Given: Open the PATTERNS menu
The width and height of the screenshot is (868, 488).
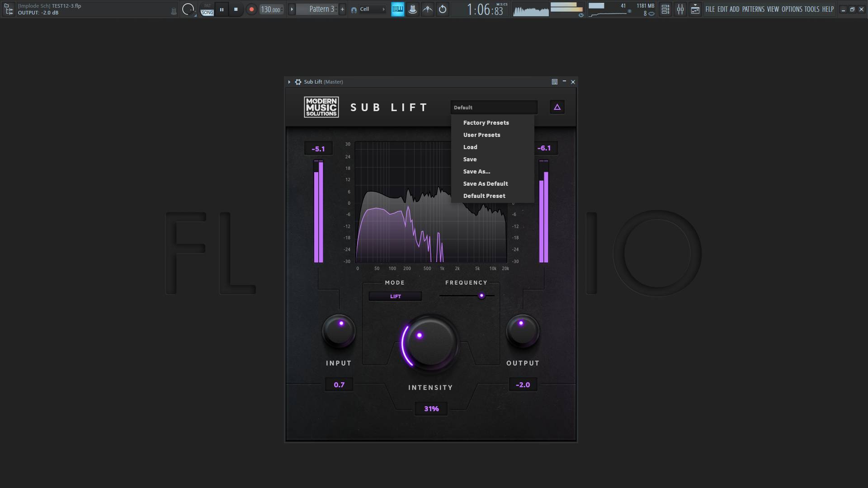Looking at the screenshot, I should pos(753,9).
